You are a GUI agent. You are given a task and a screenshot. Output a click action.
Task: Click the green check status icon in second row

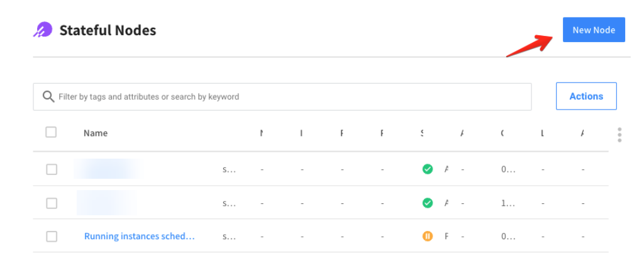point(428,203)
